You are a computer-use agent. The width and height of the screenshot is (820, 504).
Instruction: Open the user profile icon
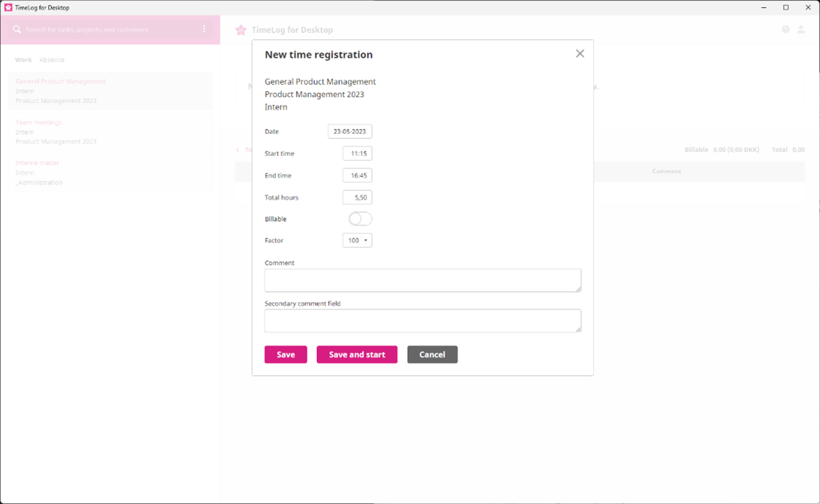801,29
